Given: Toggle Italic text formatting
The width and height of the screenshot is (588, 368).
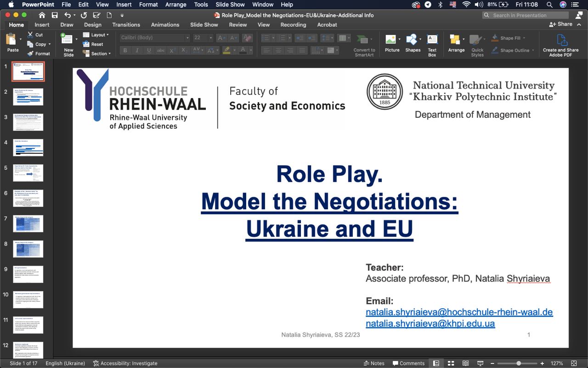Looking at the screenshot, I should pyautogui.click(x=137, y=51).
